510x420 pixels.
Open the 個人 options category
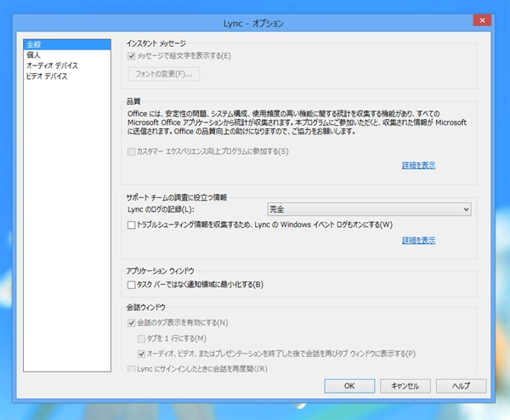67,55
